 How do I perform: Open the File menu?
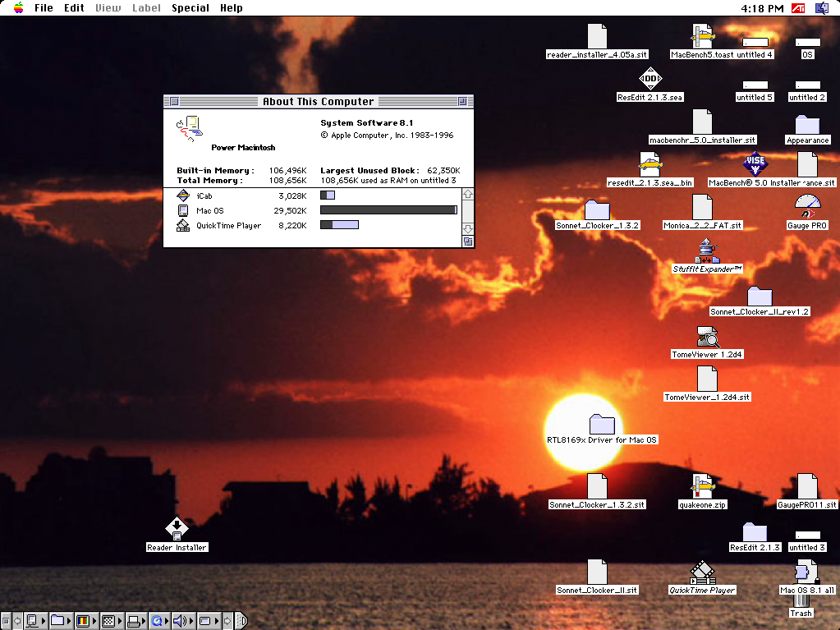pyautogui.click(x=44, y=8)
